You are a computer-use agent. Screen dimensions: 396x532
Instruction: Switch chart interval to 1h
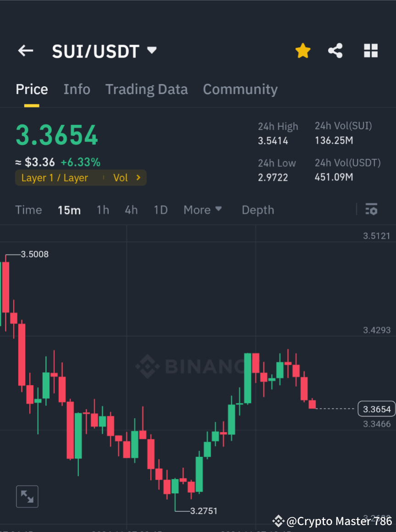tap(102, 209)
